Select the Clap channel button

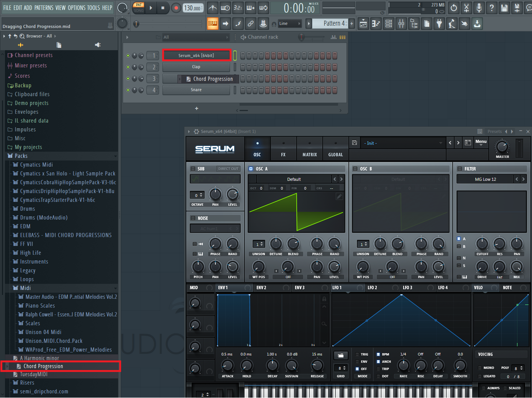(x=196, y=67)
